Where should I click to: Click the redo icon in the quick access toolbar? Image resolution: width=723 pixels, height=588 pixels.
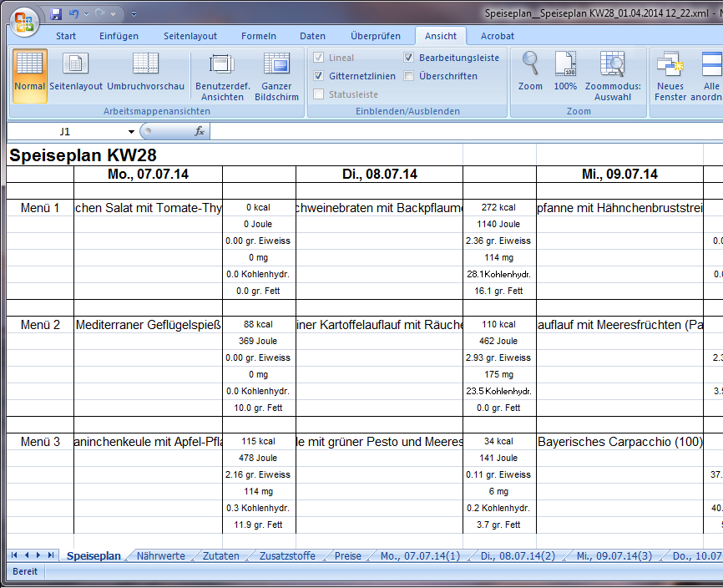coord(100,14)
